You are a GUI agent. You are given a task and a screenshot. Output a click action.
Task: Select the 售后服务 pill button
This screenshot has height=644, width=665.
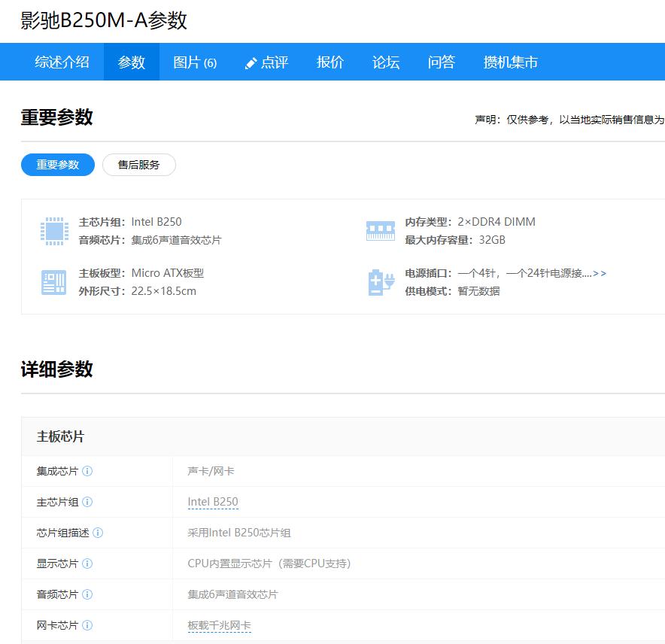(139, 165)
